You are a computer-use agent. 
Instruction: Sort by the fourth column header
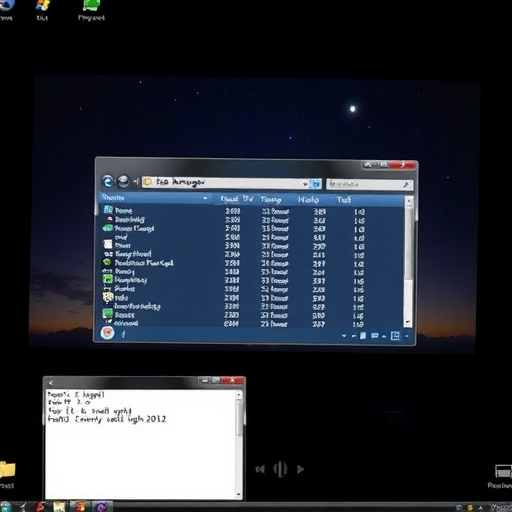[308, 200]
